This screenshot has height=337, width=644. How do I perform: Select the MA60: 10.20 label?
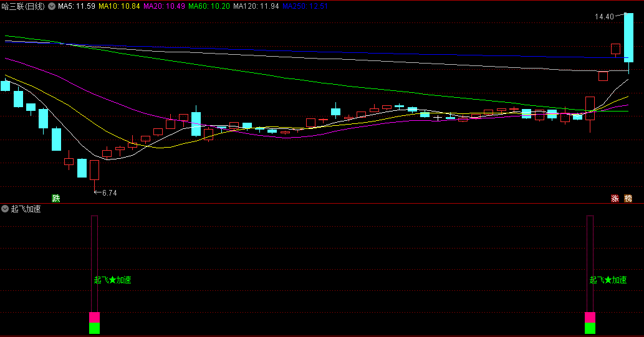tap(209, 6)
